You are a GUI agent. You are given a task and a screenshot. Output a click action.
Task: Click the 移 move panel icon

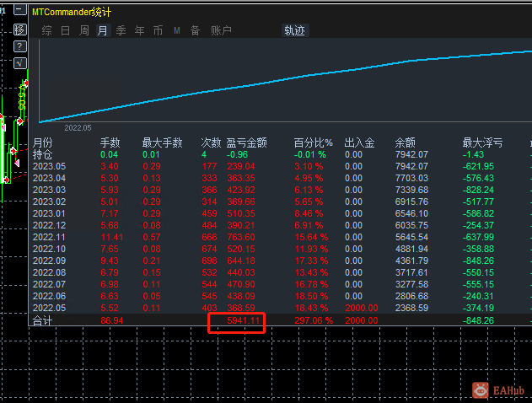coord(19,30)
